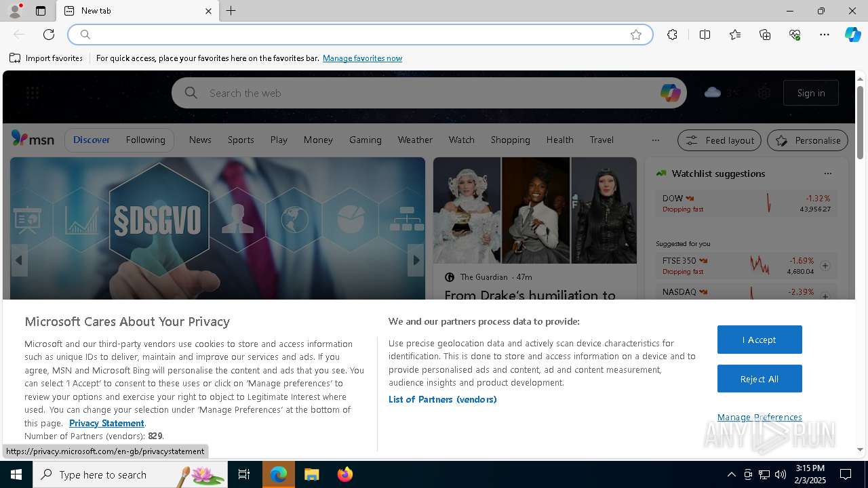
Task: Open Settings and more ellipsis menu
Action: 825,35
